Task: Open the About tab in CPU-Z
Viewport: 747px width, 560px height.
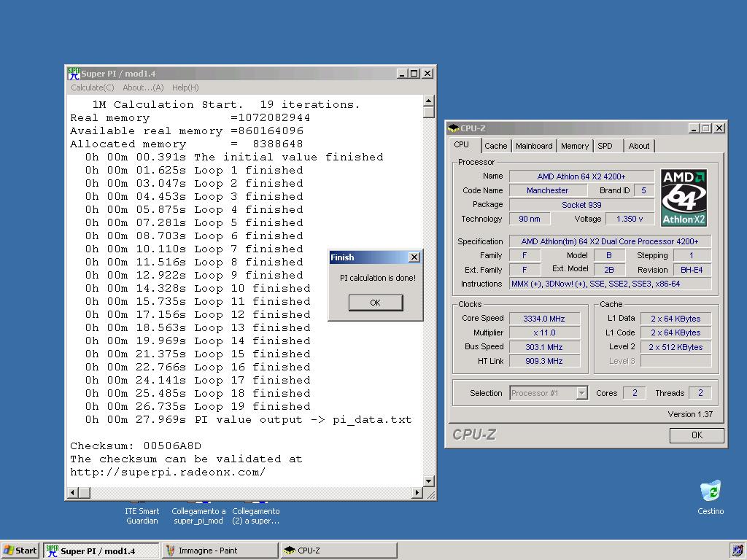Action: 638,146
